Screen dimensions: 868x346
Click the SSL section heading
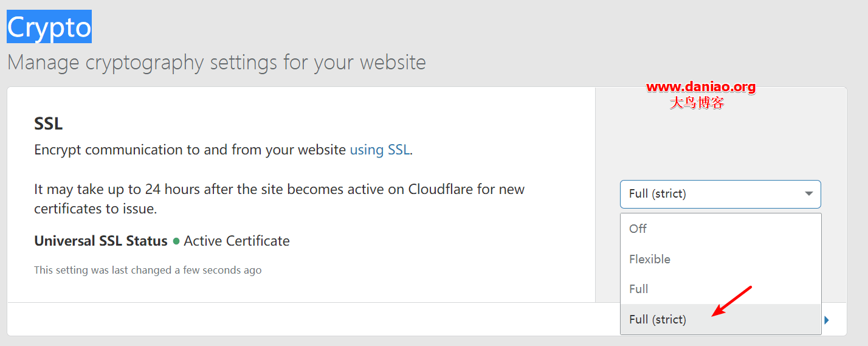pos(49,123)
